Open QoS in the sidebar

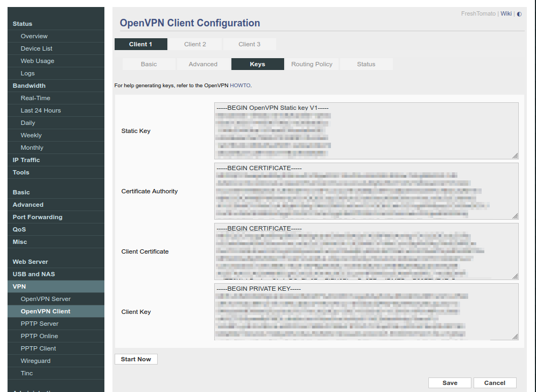pos(56,229)
